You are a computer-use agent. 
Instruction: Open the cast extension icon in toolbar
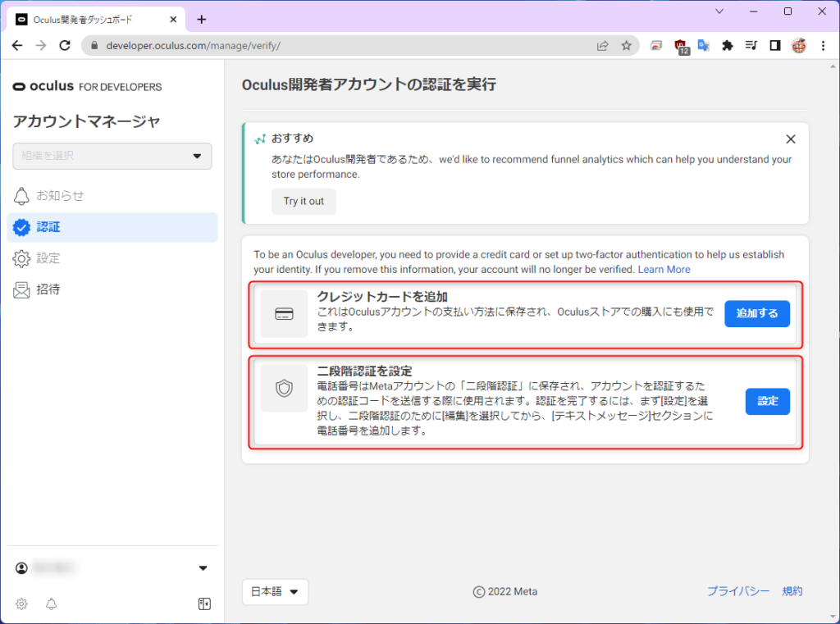click(656, 46)
